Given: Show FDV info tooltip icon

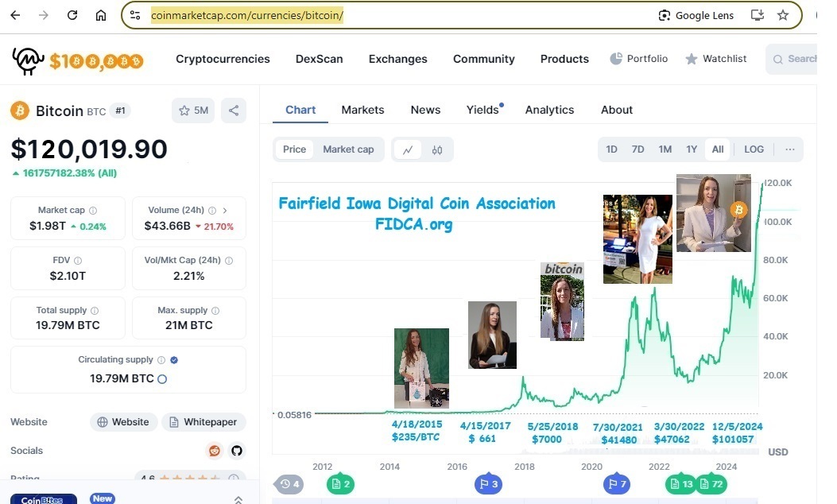Looking at the screenshot, I should pos(78,261).
